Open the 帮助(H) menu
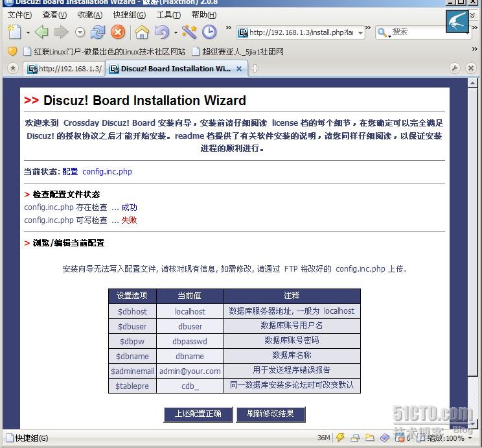482x448 pixels. [204, 15]
